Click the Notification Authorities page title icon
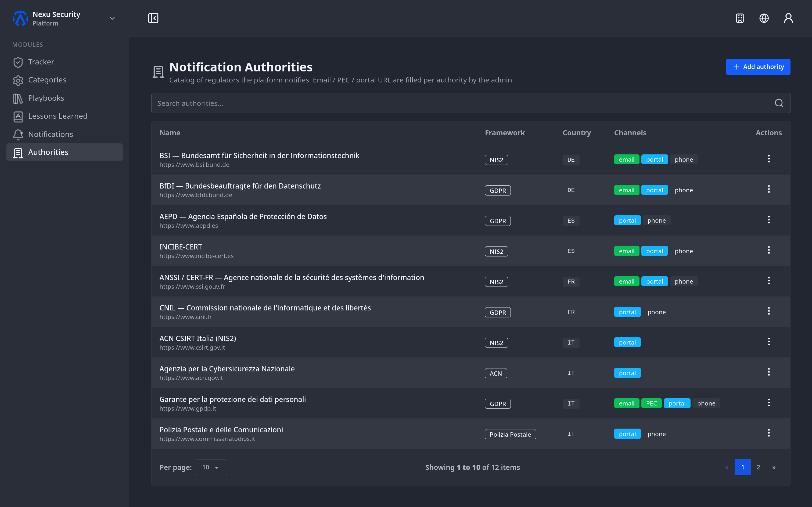The image size is (812, 507). (158, 72)
